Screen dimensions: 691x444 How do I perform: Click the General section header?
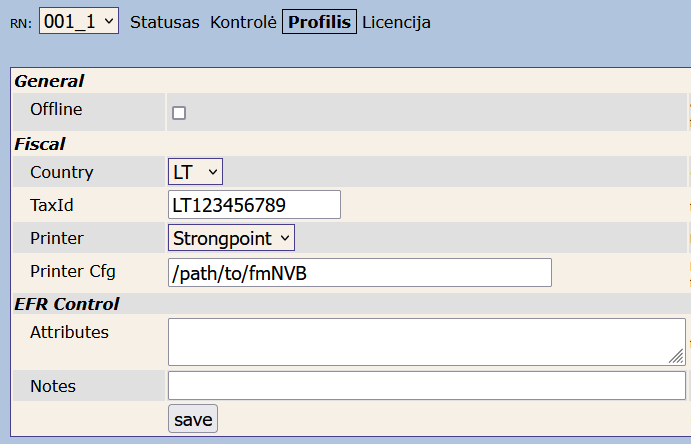49,81
